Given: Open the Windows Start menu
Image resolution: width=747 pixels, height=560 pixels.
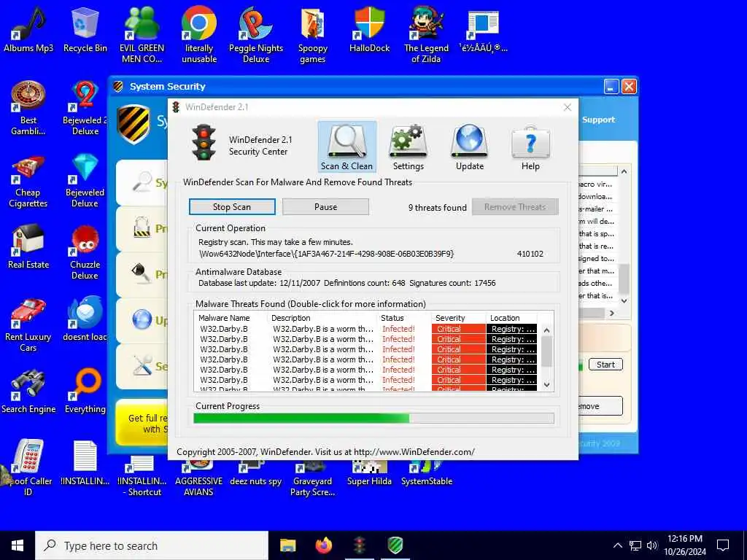Looking at the screenshot, I should click(18, 545).
